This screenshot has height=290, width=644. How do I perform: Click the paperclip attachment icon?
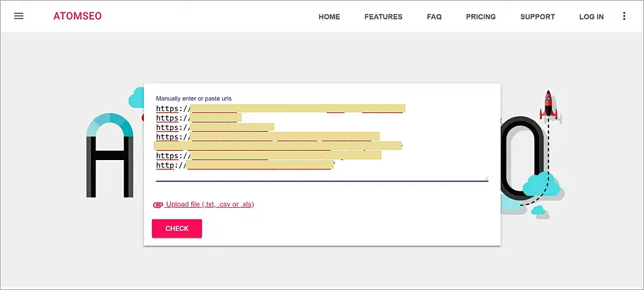point(158,205)
